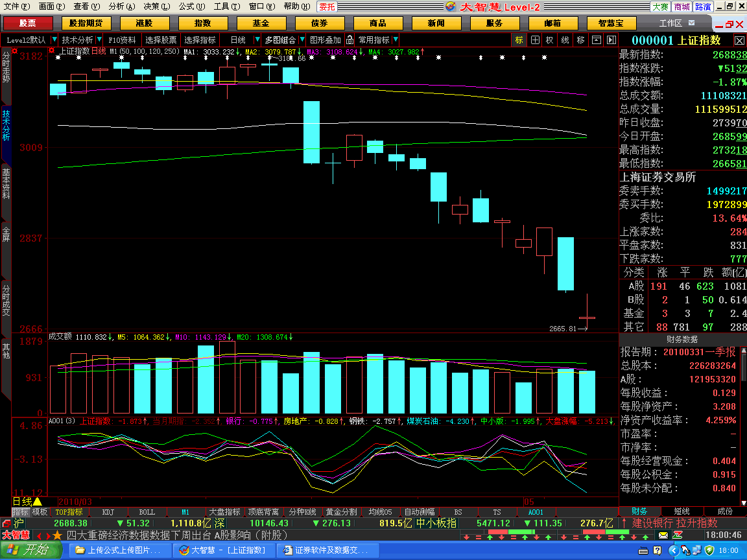Switch to the 短线 tab
Viewport: 747px width, 560px height.
[x=682, y=511]
